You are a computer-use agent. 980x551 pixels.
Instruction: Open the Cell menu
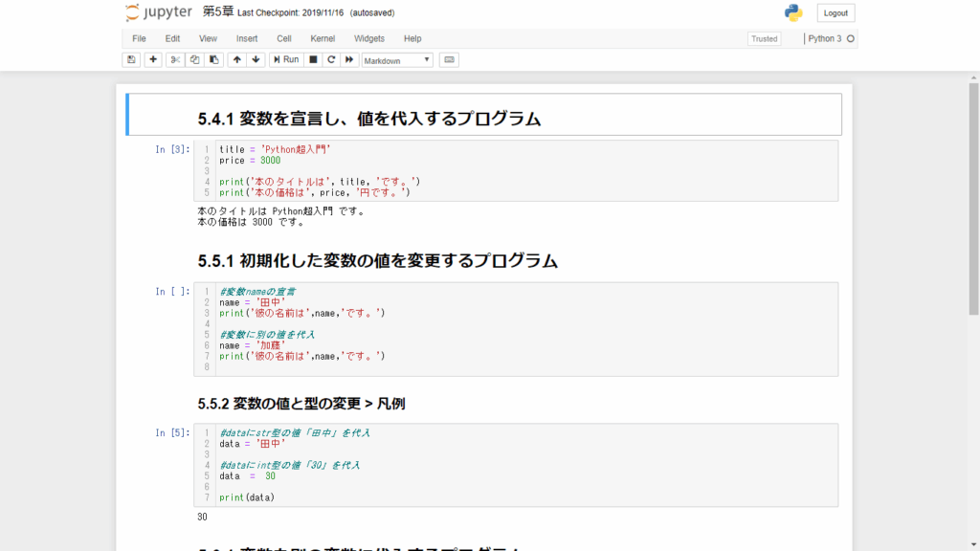point(284,38)
